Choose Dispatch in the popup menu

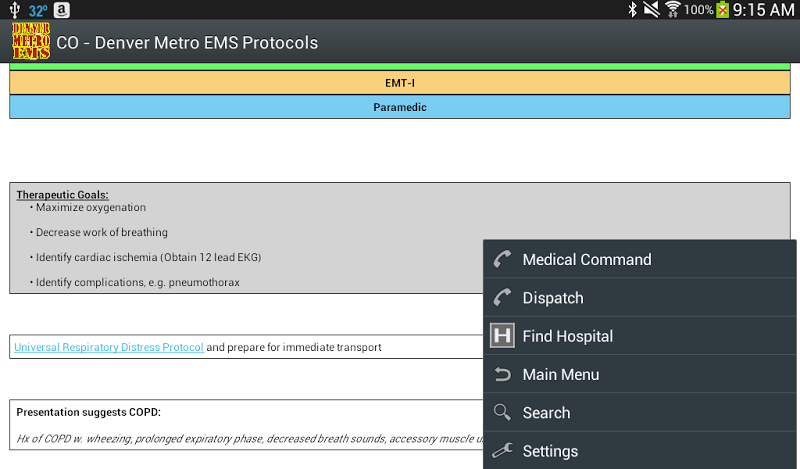click(553, 298)
